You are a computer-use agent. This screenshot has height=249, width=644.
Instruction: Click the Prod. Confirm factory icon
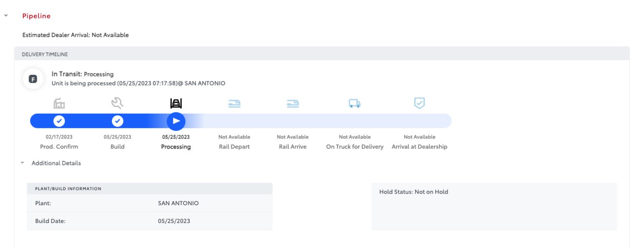[59, 104]
